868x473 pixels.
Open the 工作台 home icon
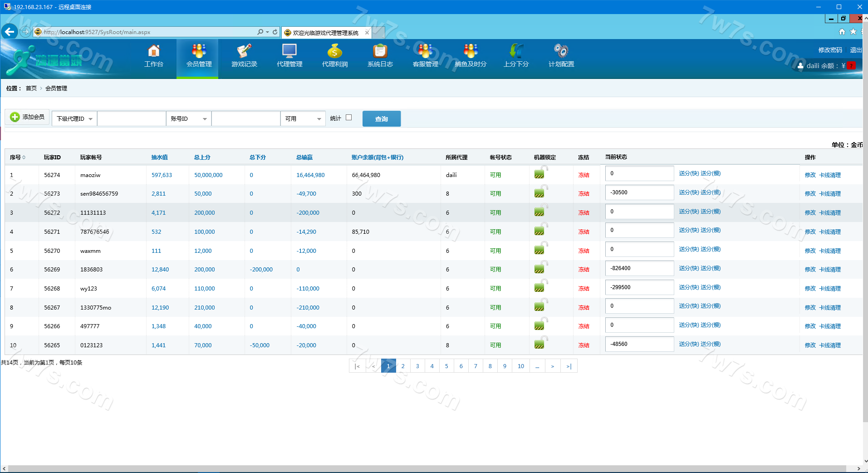[x=154, y=51]
